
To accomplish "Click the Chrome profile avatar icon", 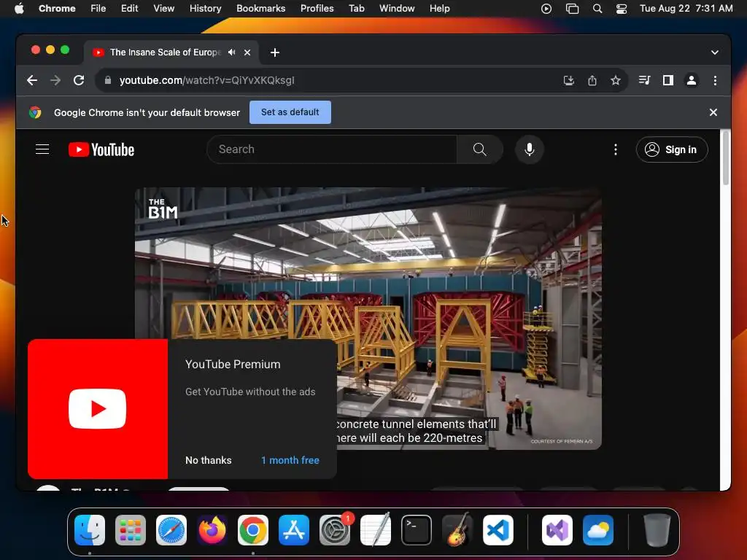I will (x=692, y=80).
